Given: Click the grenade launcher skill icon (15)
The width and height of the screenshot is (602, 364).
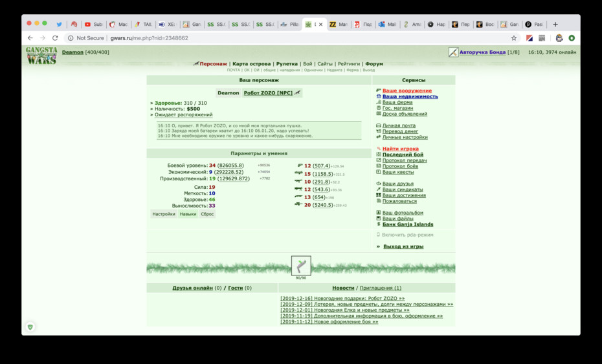Looking at the screenshot, I should click(x=298, y=173).
